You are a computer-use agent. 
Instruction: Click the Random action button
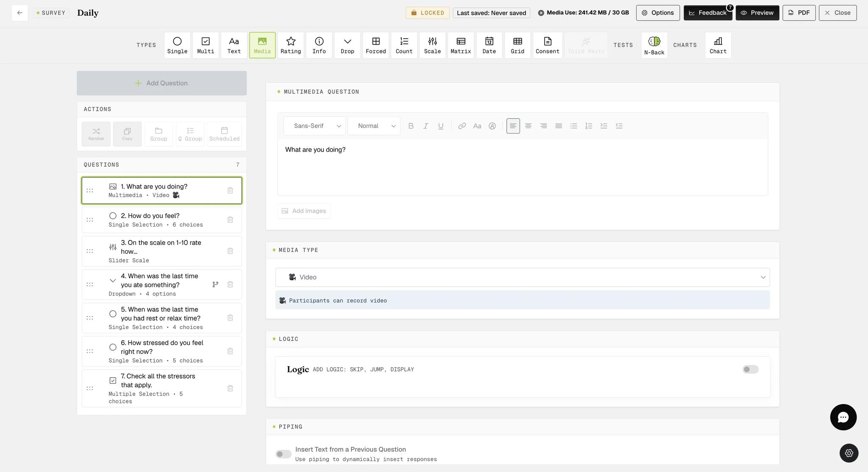click(x=96, y=134)
